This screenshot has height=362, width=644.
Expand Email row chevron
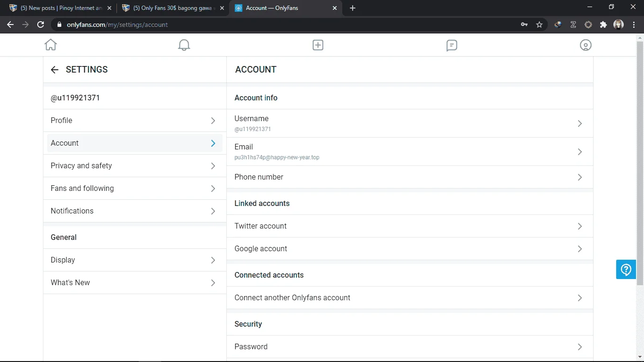click(580, 152)
